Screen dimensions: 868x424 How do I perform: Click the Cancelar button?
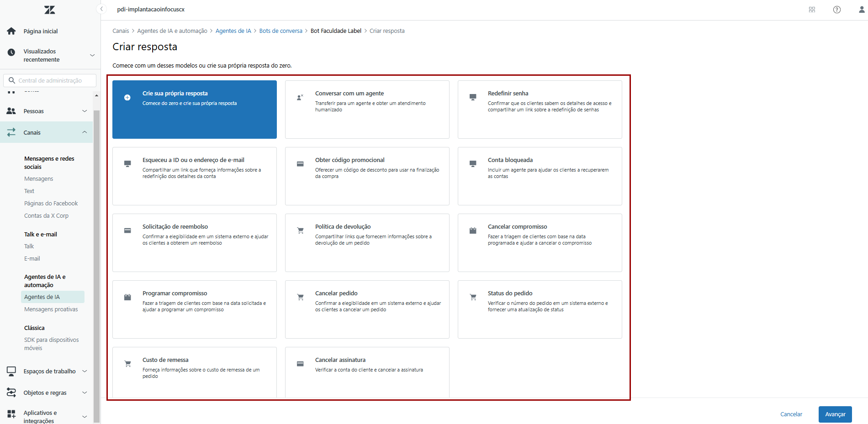click(x=791, y=414)
